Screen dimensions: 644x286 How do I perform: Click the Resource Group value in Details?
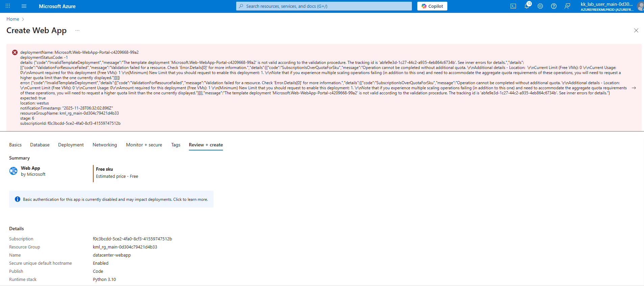[x=125, y=247]
